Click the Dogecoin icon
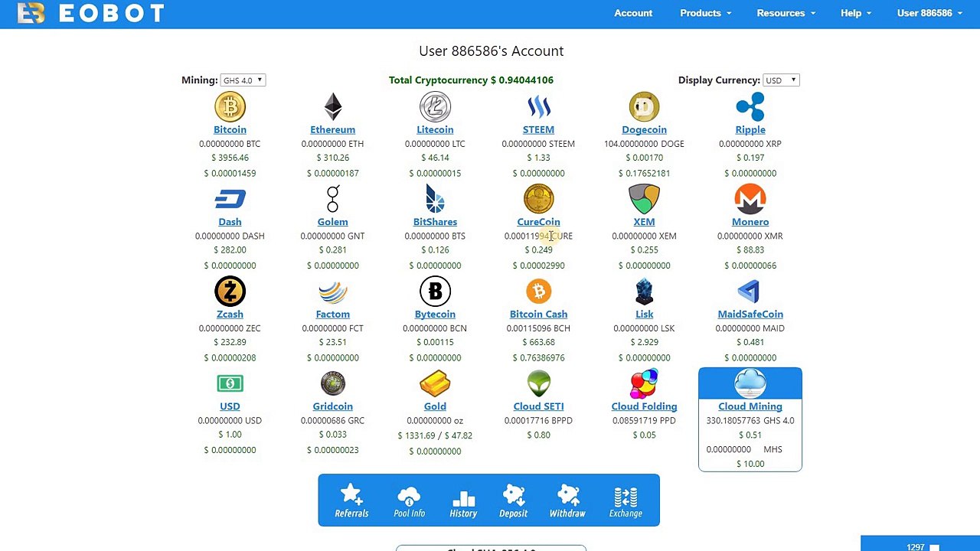Image resolution: width=980 pixels, height=551 pixels. click(644, 107)
